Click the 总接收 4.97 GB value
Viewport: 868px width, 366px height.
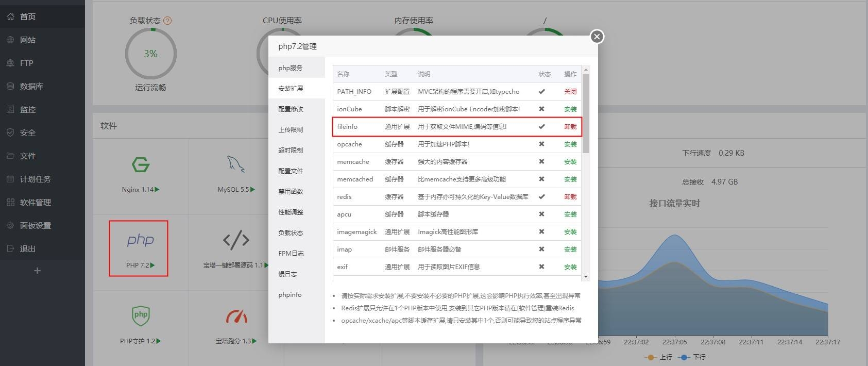(x=725, y=182)
